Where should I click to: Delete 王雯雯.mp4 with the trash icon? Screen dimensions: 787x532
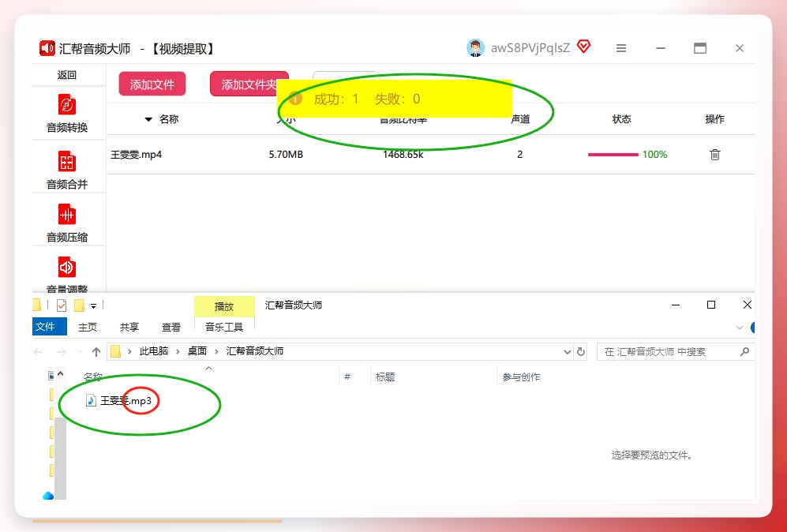(714, 155)
